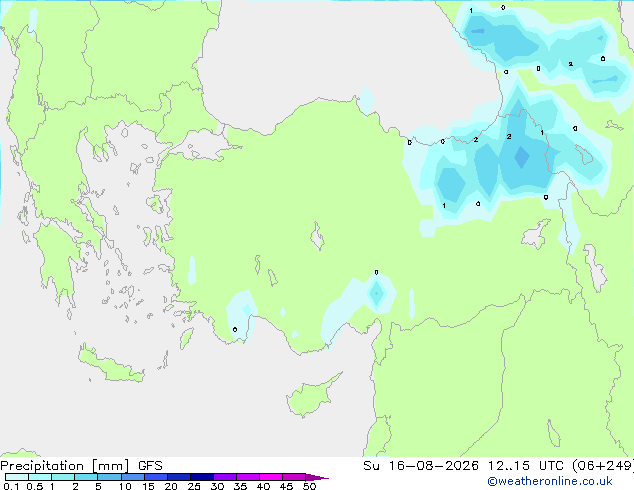The image size is (634, 490).
Task: Click the 15–20 mm legend color swatch
Action: pos(155,477)
